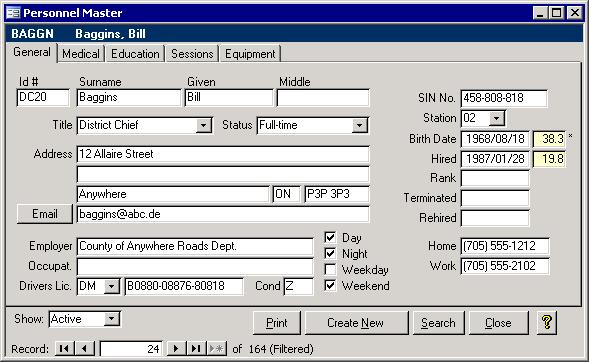Click the age value 38.3
The image size is (589, 362).
click(550, 139)
